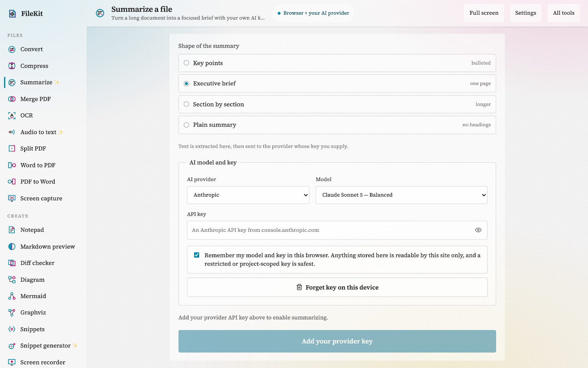Open the Snippet generator icon

(12, 346)
